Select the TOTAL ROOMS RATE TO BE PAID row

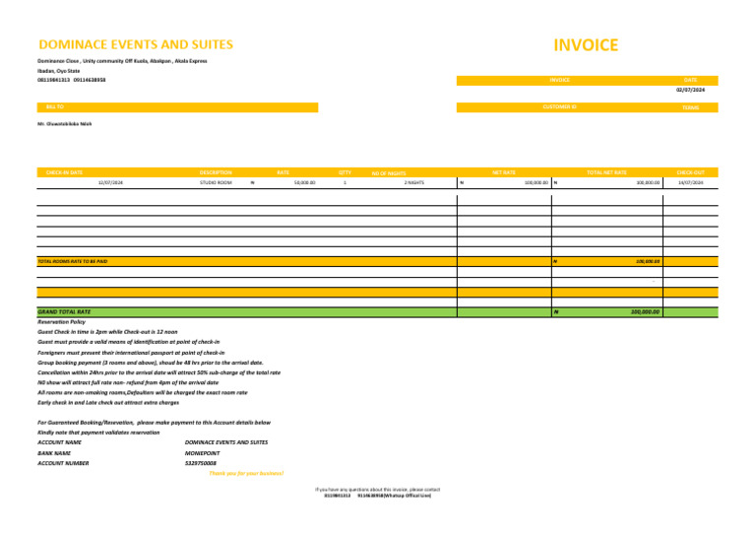378,261
